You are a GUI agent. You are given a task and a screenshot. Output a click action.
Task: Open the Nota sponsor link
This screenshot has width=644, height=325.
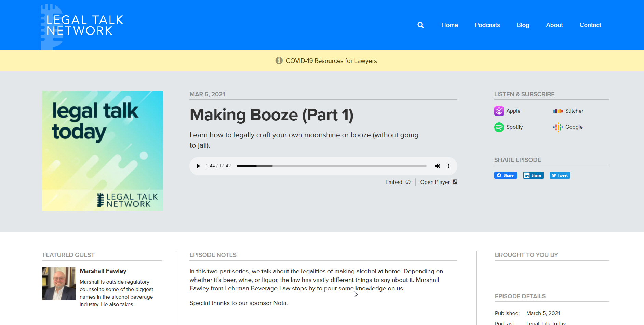click(x=280, y=303)
